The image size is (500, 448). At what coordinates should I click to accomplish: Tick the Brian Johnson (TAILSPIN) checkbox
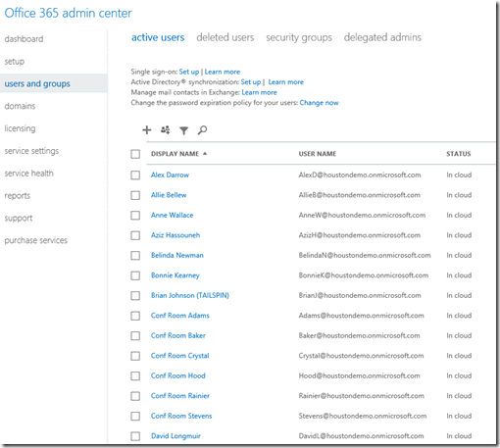click(135, 296)
